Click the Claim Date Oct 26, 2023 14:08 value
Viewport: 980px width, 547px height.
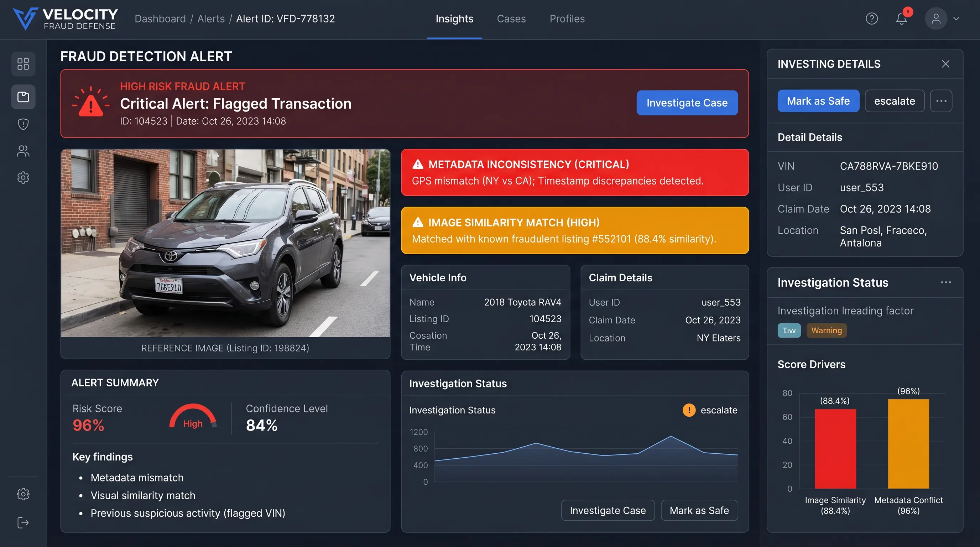[885, 209]
